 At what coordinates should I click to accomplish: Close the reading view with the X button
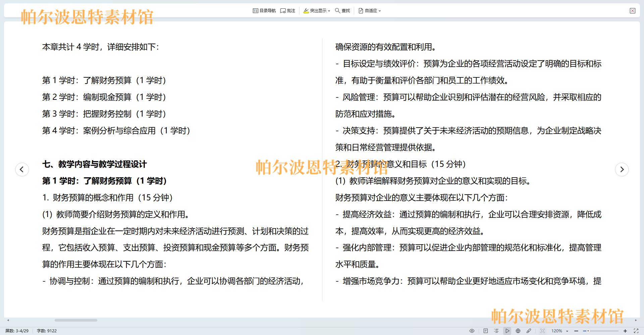point(633,11)
